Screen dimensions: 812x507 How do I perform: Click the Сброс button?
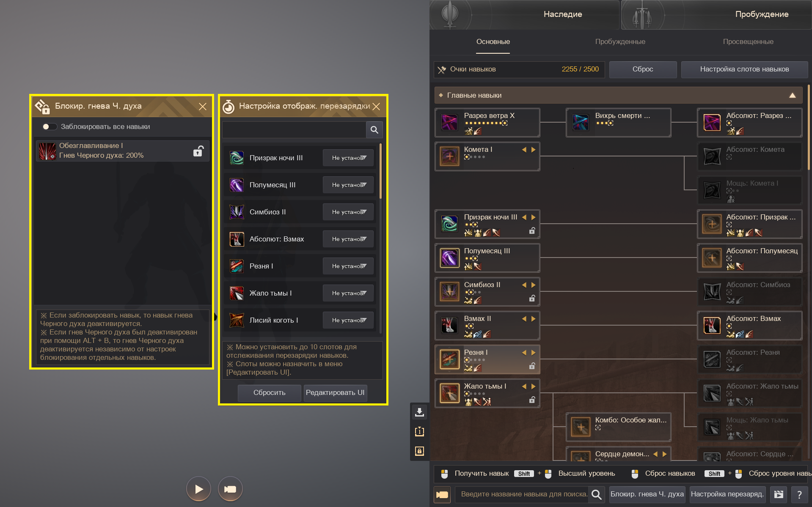click(x=643, y=69)
